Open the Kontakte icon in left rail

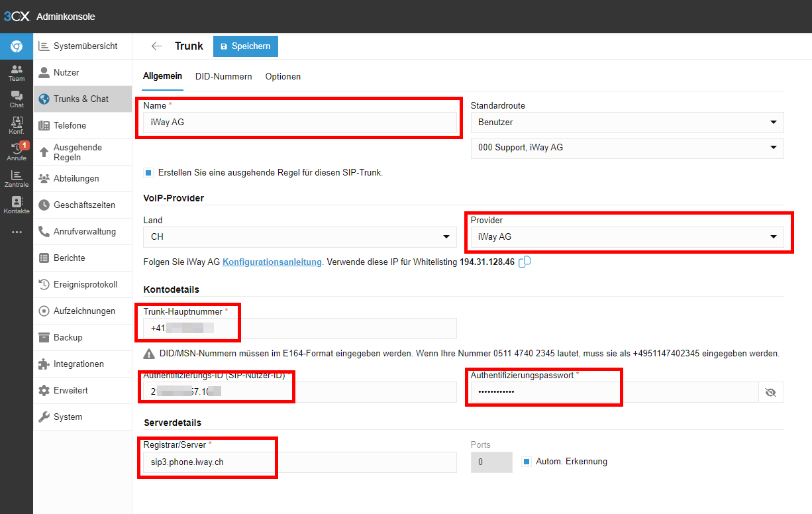[17, 205]
